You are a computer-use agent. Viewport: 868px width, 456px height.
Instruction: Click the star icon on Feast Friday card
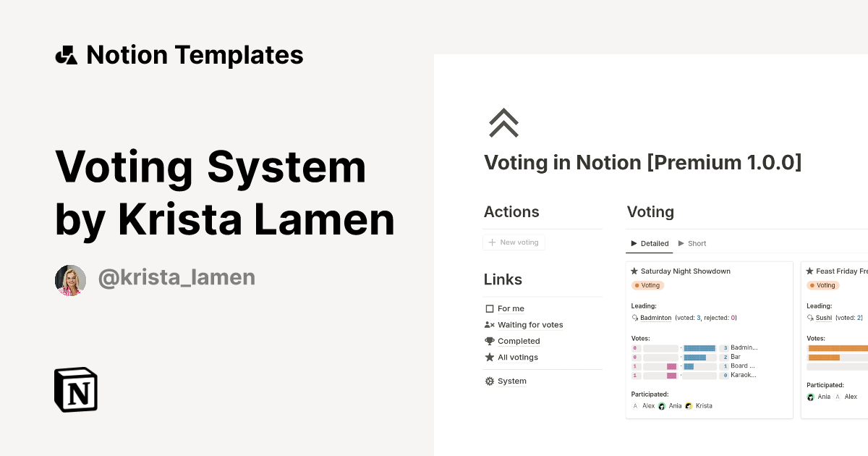pyautogui.click(x=809, y=271)
